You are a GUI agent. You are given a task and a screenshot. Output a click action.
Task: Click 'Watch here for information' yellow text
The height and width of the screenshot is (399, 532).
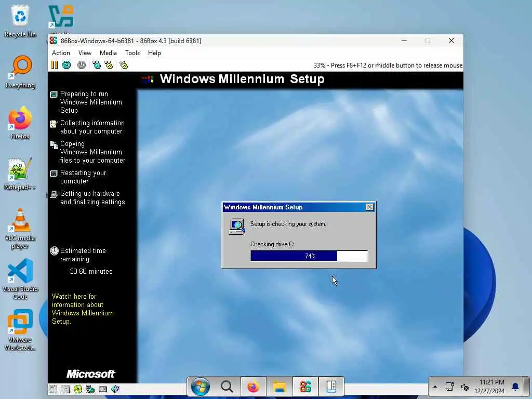(83, 309)
